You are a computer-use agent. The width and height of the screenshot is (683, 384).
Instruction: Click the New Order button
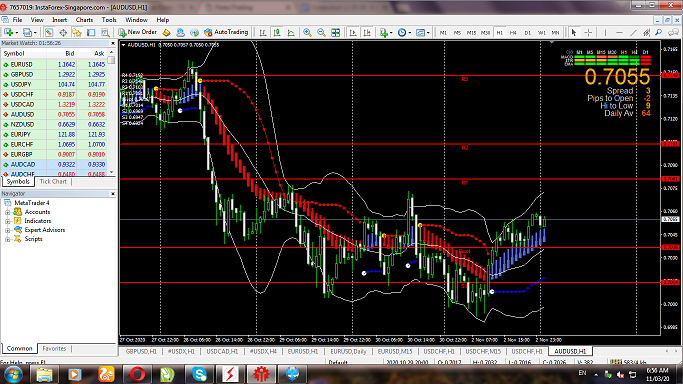[x=138, y=32]
